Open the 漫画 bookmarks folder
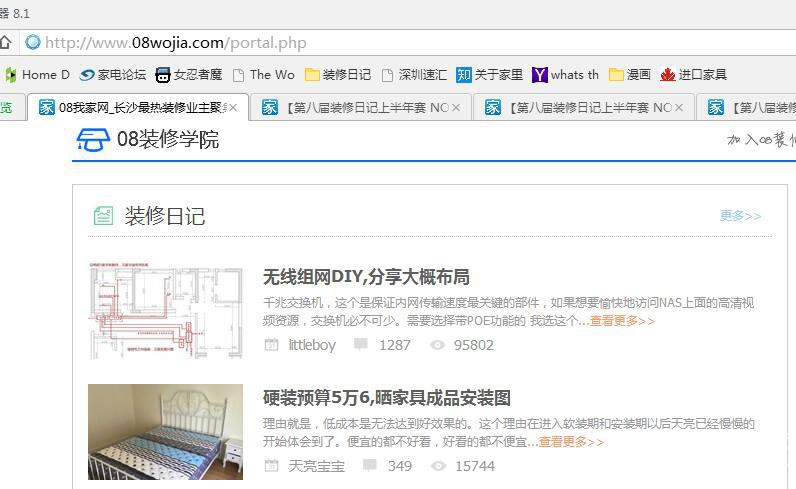 point(630,74)
